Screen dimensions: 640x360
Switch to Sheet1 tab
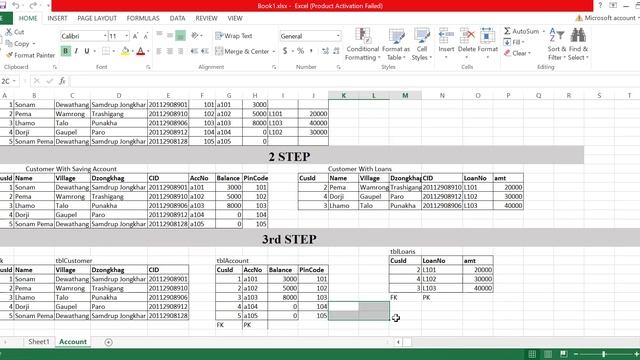(x=39, y=342)
